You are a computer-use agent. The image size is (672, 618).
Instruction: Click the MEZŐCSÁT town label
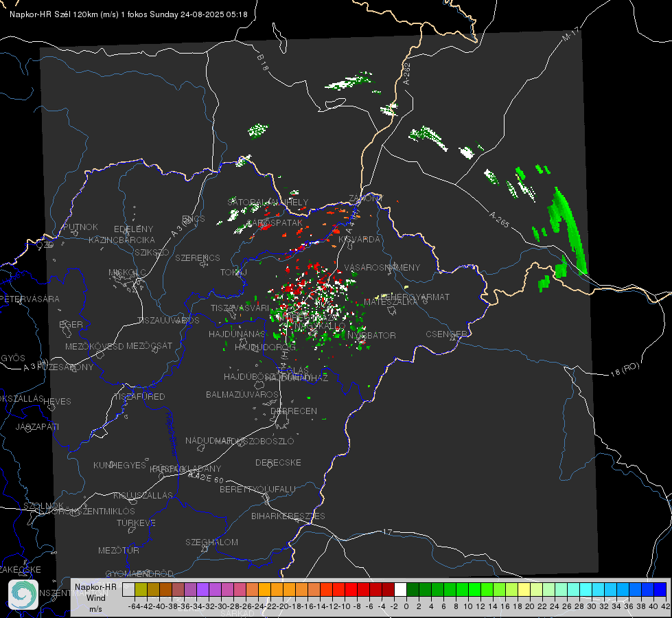coord(149,345)
